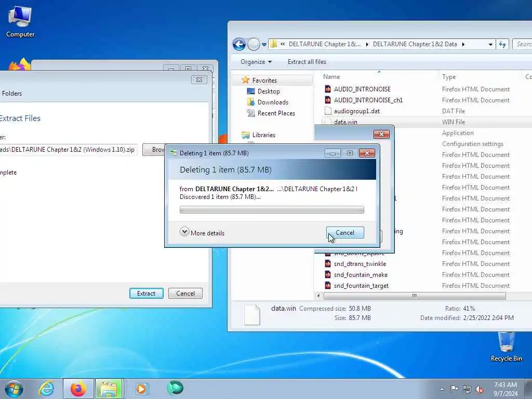The height and width of the screenshot is (399, 532).
Task: Open the address bar history dropdown
Action: tap(490, 45)
